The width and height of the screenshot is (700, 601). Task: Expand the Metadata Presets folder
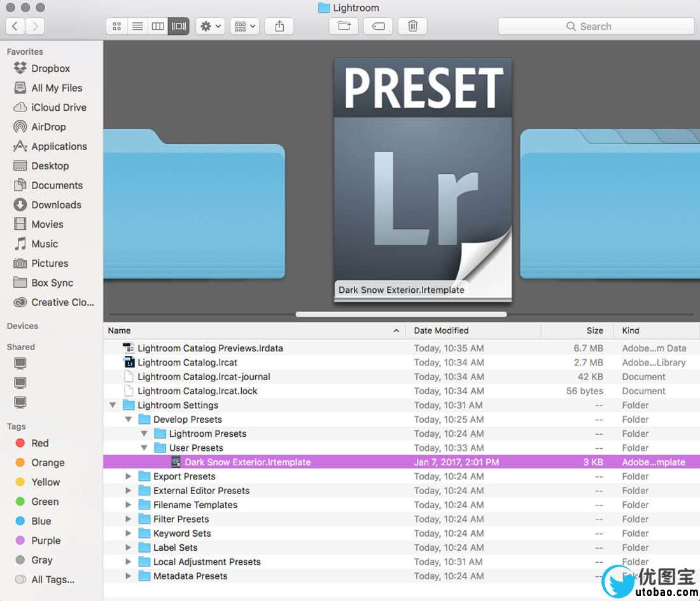coord(129,576)
